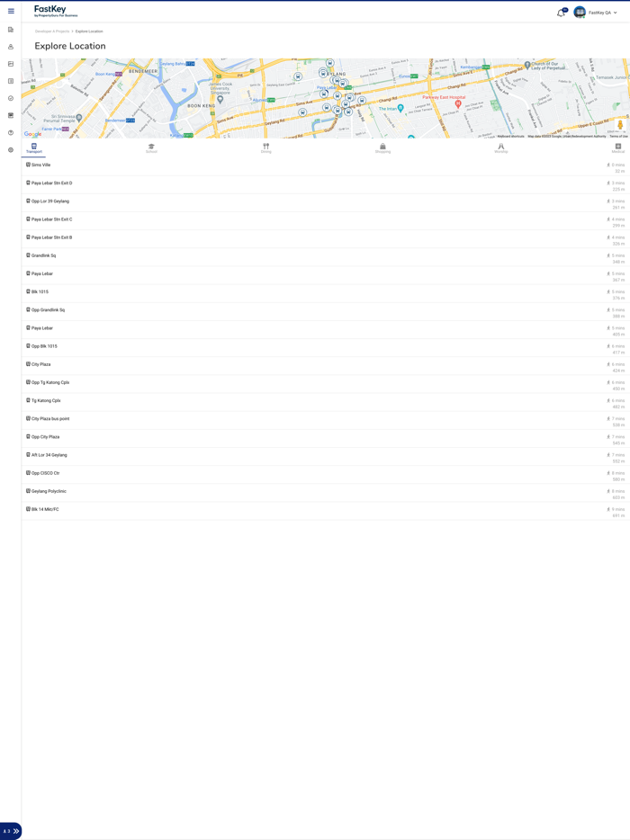
Task: Open the checkmark circle icon in sidebar
Action: [x=11, y=98]
